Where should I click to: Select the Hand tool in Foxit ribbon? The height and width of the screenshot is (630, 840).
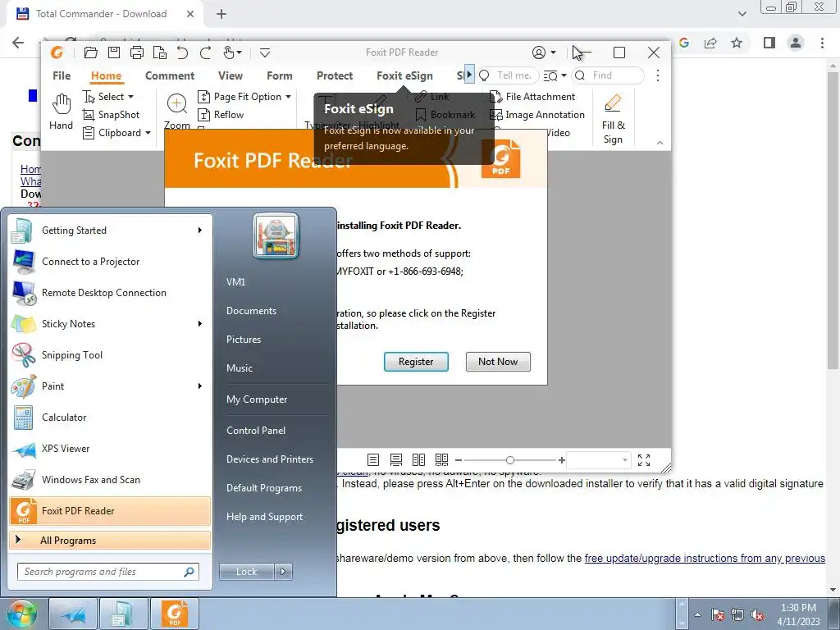[x=61, y=112]
